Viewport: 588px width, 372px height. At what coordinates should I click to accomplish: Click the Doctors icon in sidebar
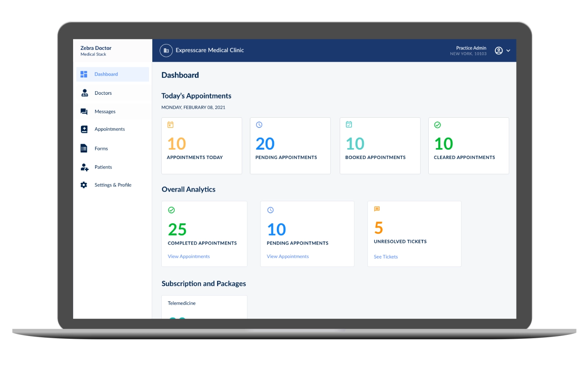click(x=85, y=93)
